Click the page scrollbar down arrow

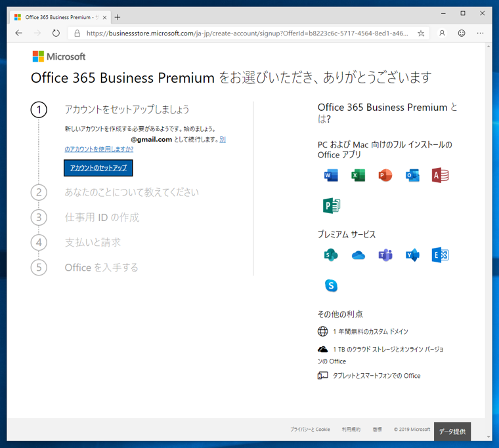(488, 438)
